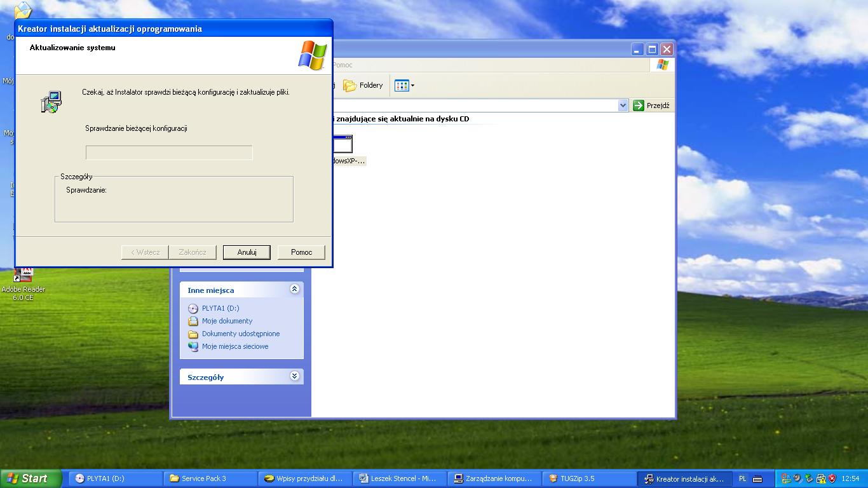
Task: Click the 'Sprawdzanie:' label in Szczegóły group
Action: coord(86,190)
